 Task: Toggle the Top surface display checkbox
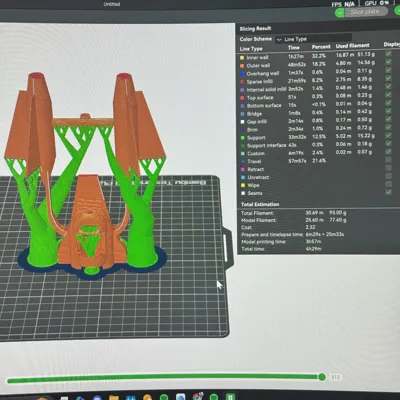[x=389, y=95]
